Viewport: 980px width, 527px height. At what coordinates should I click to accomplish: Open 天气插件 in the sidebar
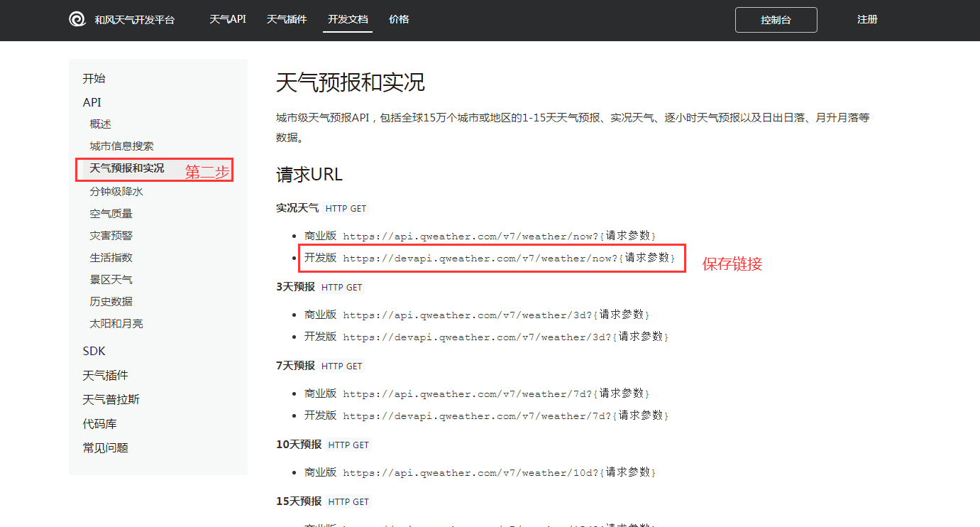(105, 375)
